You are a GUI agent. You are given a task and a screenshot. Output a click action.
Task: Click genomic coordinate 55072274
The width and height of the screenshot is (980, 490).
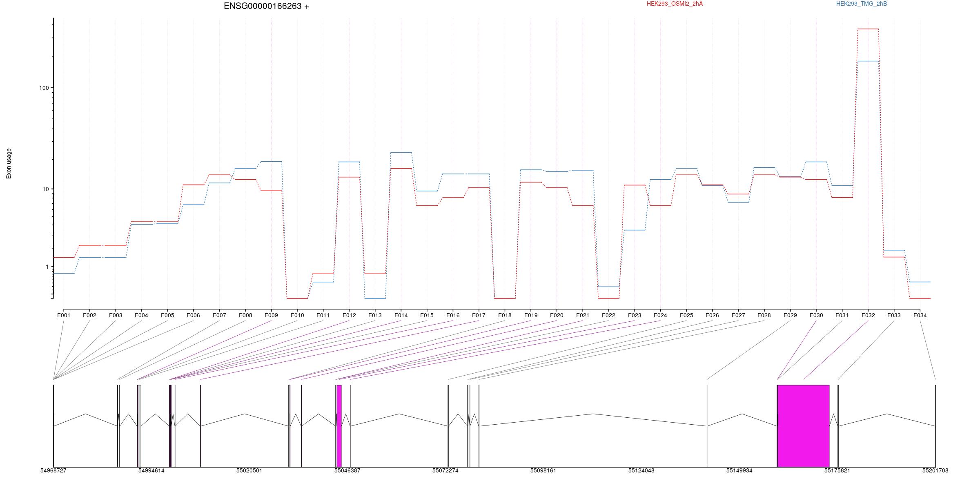point(445,470)
